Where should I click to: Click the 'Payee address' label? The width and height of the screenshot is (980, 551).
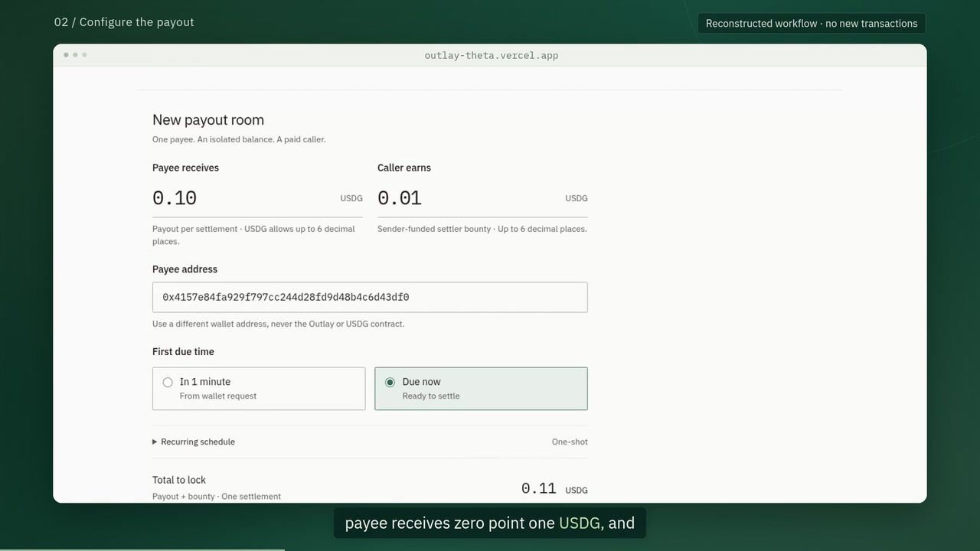click(185, 269)
